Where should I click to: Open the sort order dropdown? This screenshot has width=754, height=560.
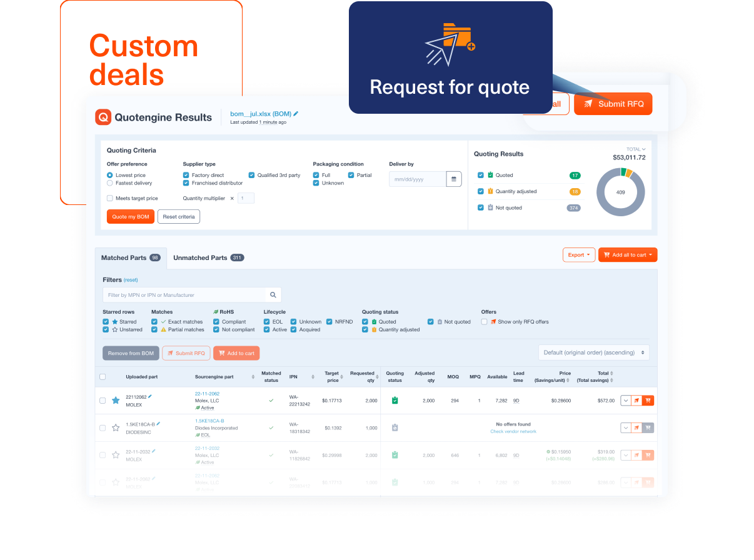(x=593, y=352)
